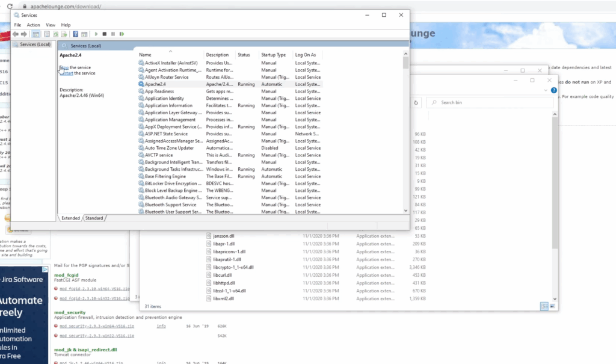Click the Back arrow in Services toolbar
This screenshot has width=616, height=364.
click(16, 34)
